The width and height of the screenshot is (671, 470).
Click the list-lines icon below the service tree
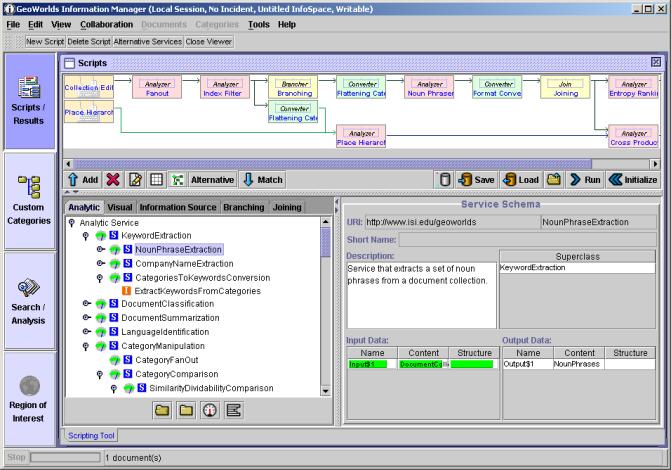(x=233, y=411)
